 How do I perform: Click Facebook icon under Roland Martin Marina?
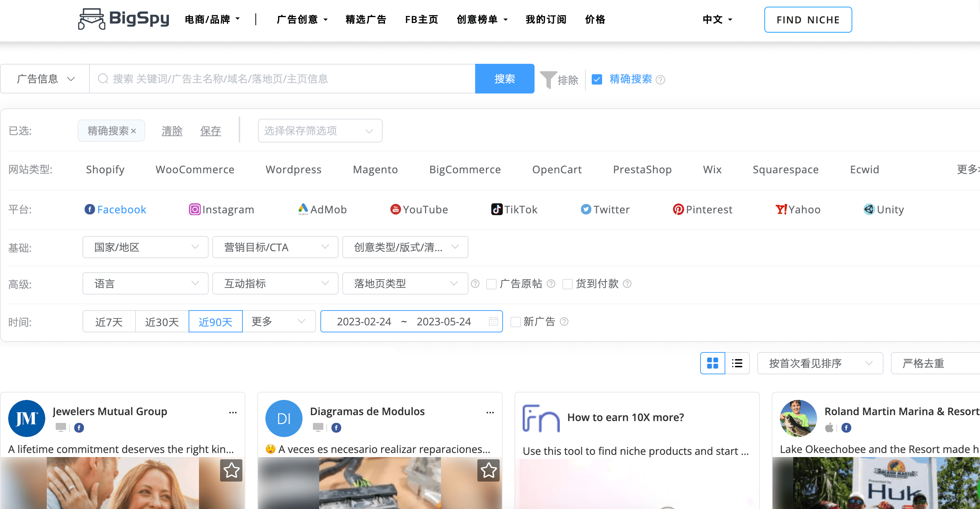(846, 428)
